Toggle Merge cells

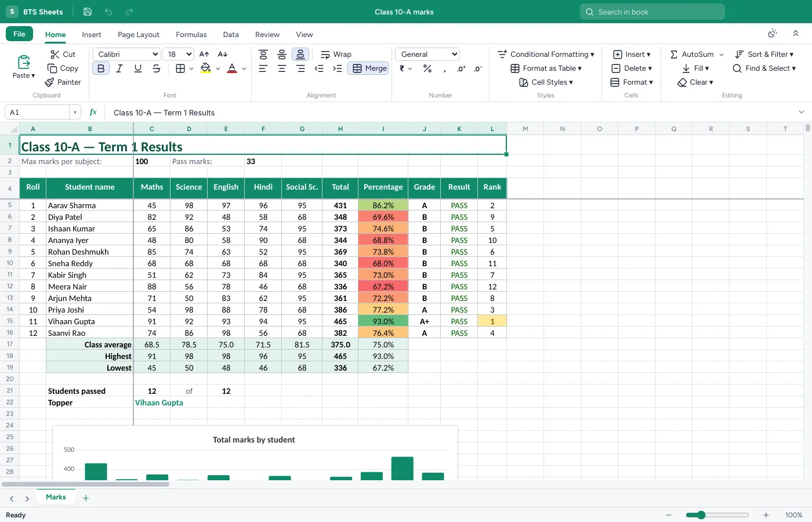click(x=369, y=68)
